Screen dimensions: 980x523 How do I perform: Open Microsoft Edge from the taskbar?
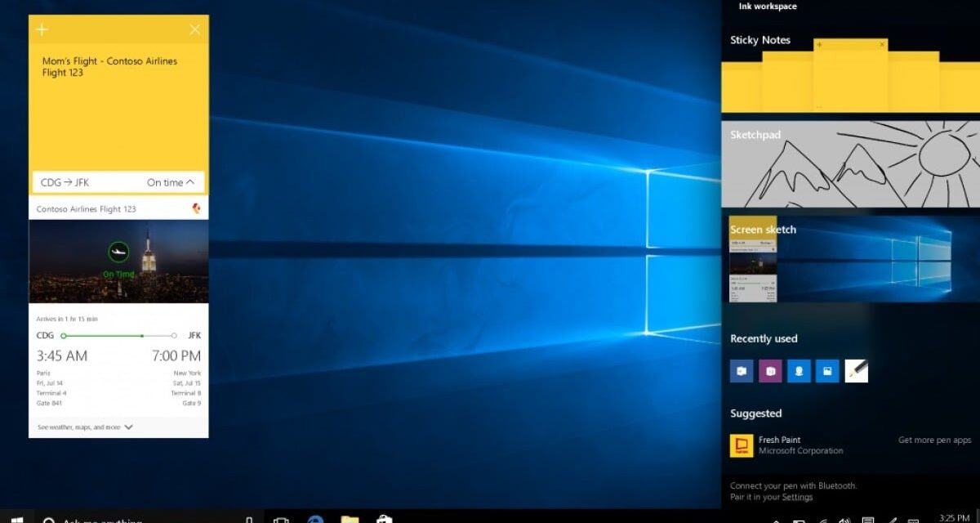316,519
